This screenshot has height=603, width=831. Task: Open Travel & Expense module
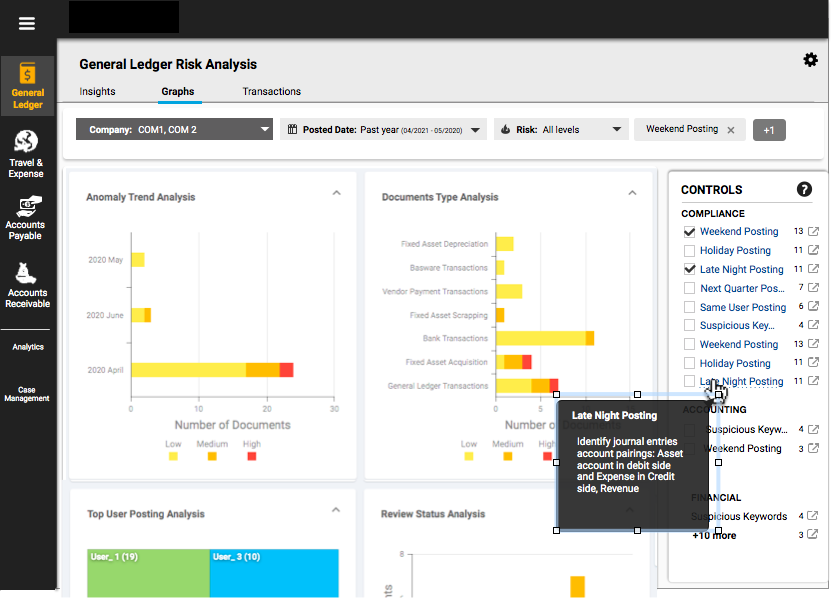(26, 154)
